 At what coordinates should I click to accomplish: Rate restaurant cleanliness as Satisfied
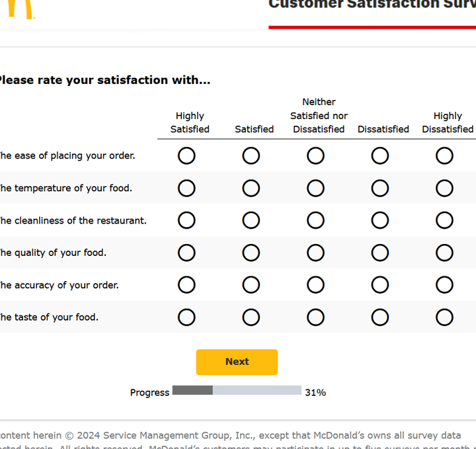(x=251, y=220)
